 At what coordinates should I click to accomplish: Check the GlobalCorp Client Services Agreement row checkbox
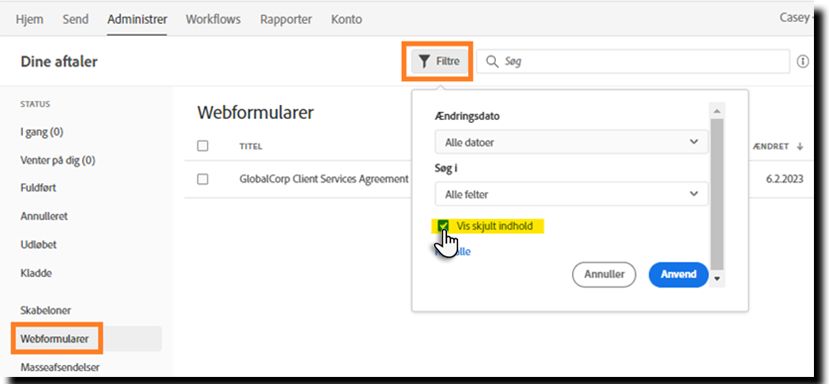[202, 179]
